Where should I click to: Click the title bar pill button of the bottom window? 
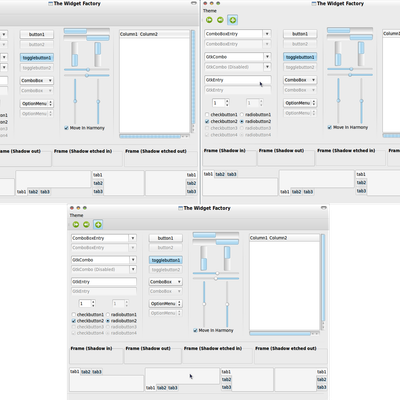click(x=324, y=208)
